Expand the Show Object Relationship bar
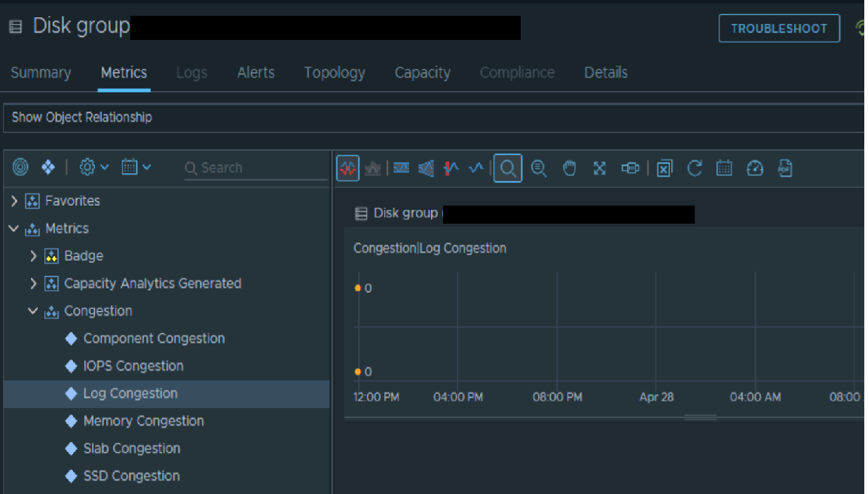The width and height of the screenshot is (868, 494). click(81, 117)
